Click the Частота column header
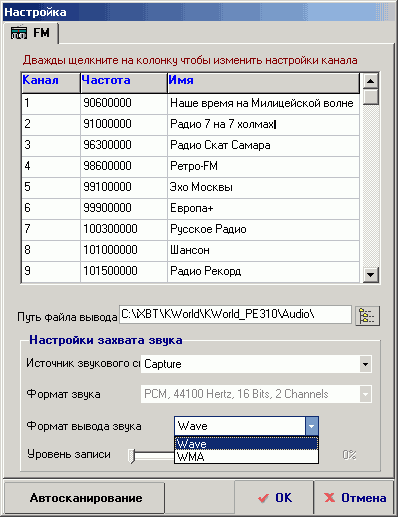This screenshot has width=398, height=517. click(124, 83)
